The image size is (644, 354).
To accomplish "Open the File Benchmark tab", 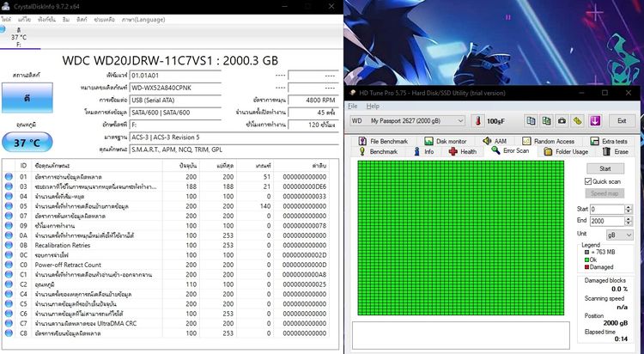I will (383, 141).
